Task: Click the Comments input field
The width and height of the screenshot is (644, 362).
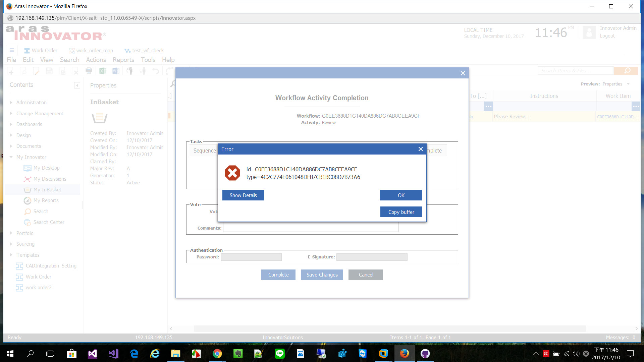Action: click(310, 228)
